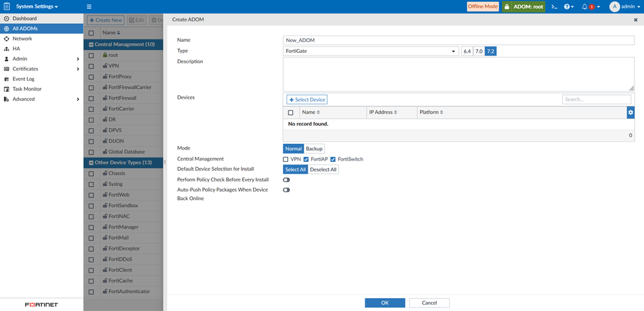Select version 6.4
Screen dimensions: 644x311
click(x=467, y=52)
